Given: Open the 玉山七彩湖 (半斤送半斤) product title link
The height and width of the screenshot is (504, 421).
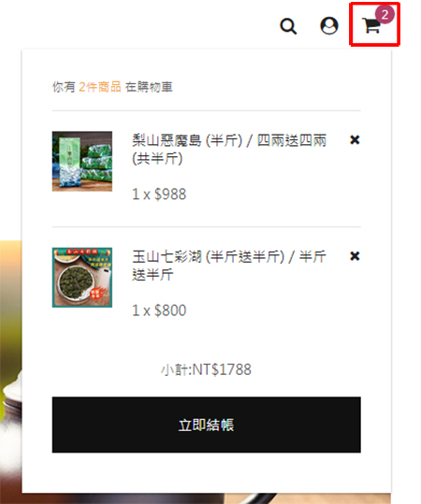Looking at the screenshot, I should (229, 266).
